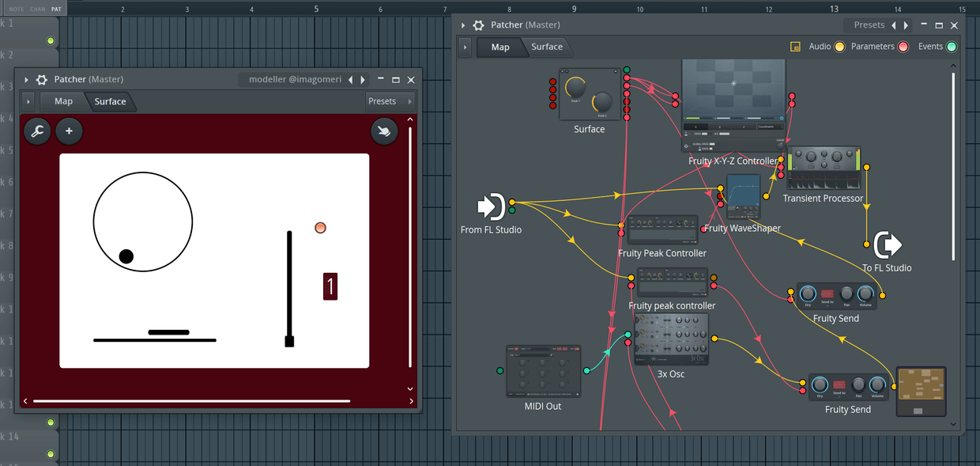Toggle Audio connections visibility
Image resolution: width=980 pixels, height=466 pixels.
point(839,47)
